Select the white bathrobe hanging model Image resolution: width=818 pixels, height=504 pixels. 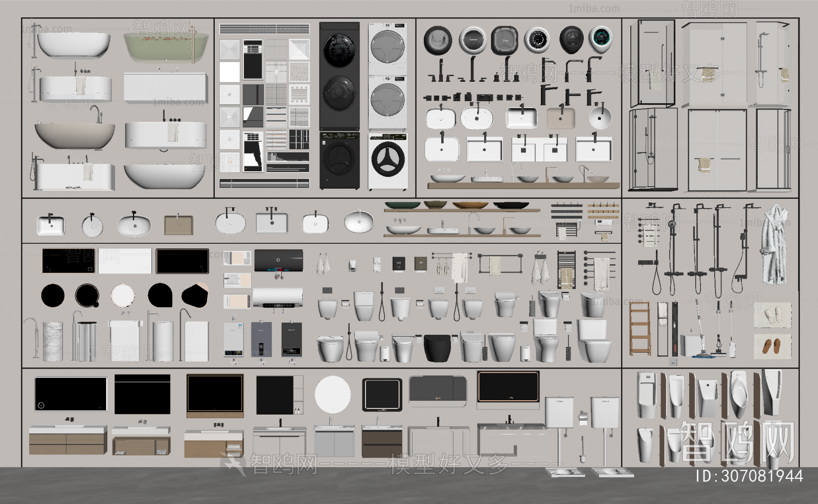click(775, 244)
